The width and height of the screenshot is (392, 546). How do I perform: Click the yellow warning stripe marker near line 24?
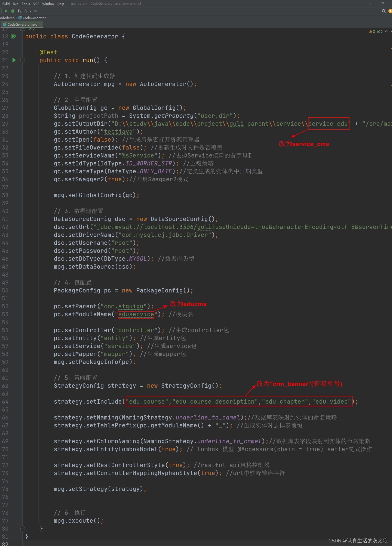click(x=391, y=85)
